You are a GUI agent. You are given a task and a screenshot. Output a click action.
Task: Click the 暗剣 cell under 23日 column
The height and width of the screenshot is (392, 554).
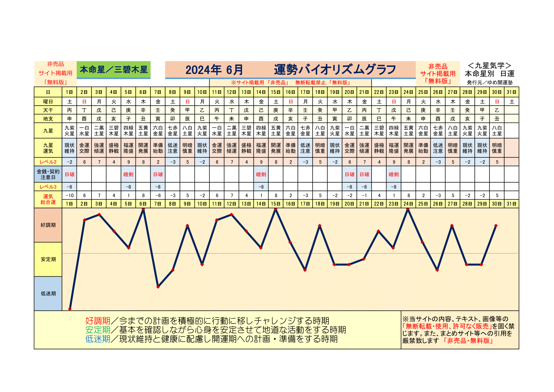click(x=394, y=174)
